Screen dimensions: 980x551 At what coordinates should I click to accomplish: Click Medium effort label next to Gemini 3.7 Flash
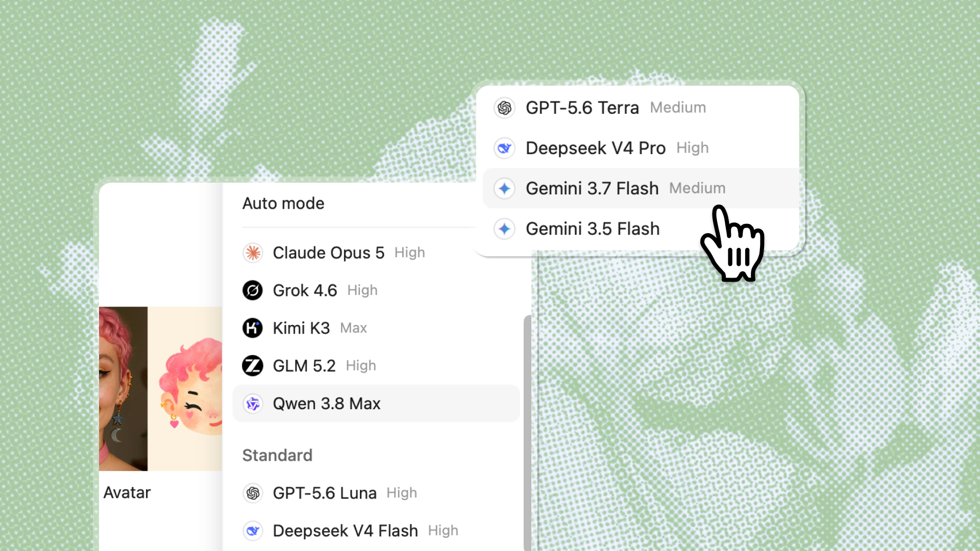point(697,188)
